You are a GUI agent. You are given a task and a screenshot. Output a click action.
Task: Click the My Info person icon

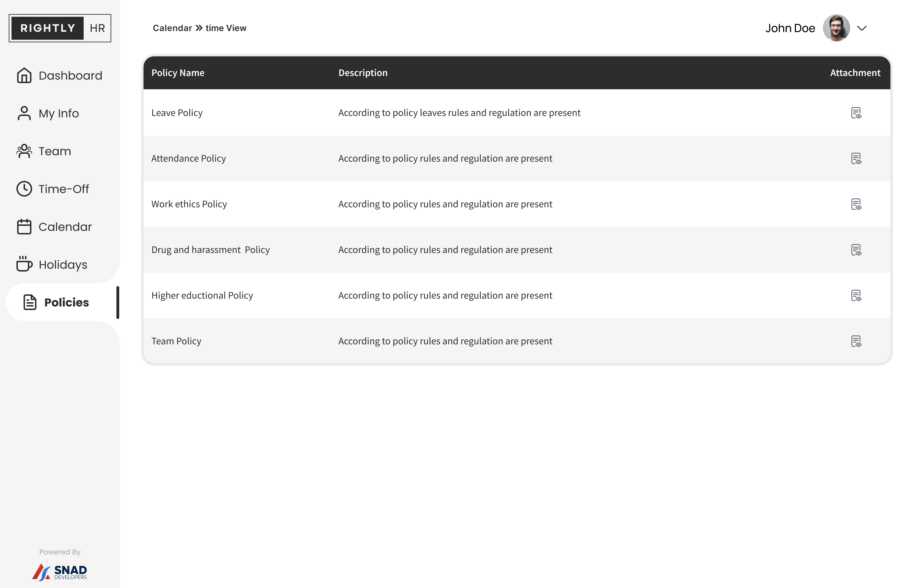pyautogui.click(x=24, y=113)
